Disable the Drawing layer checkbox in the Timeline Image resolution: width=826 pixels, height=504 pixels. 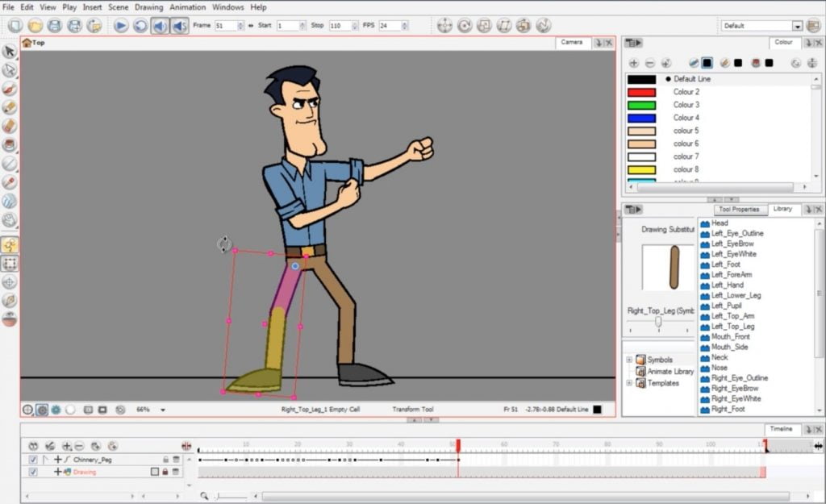coord(33,471)
